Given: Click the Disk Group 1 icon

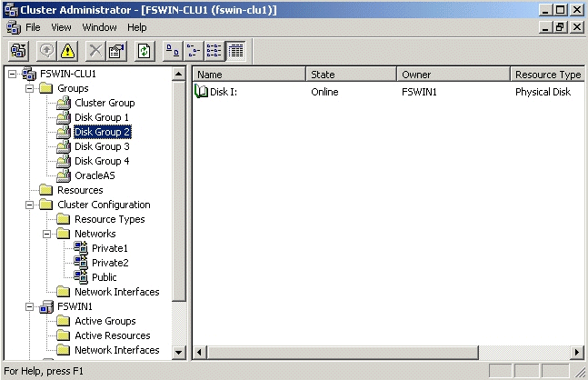Looking at the screenshot, I should click(x=64, y=117).
